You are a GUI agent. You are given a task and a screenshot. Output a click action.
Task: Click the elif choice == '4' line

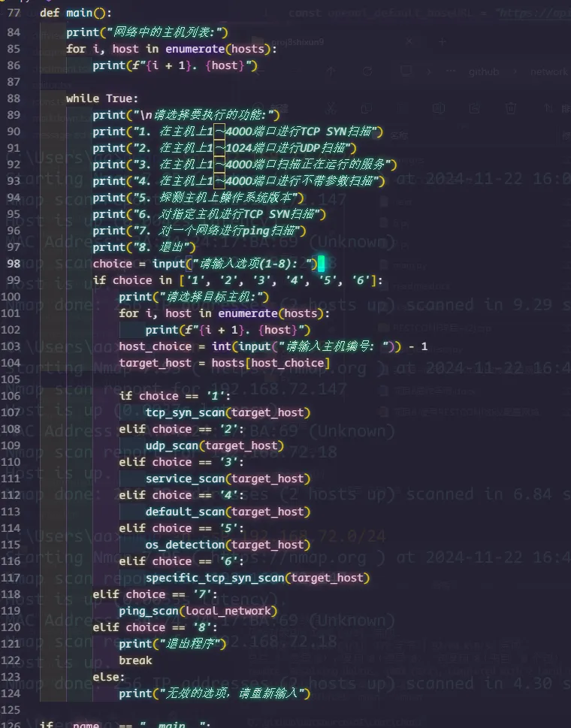point(181,495)
